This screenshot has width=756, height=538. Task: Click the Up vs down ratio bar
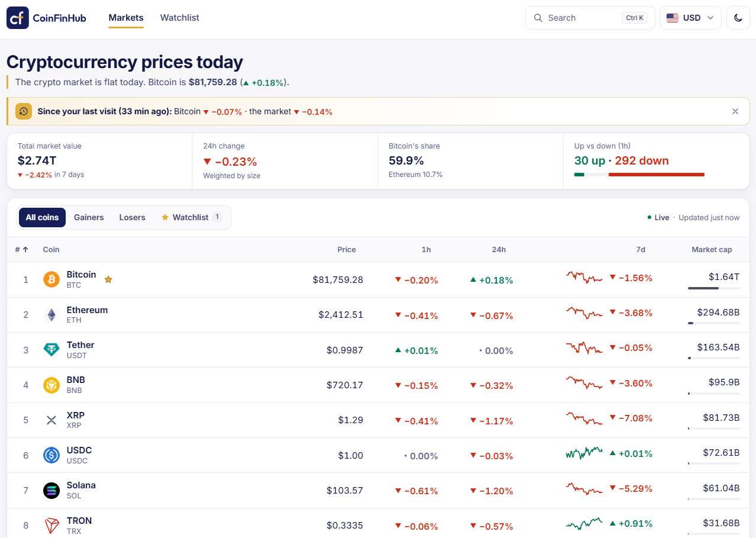click(x=639, y=175)
